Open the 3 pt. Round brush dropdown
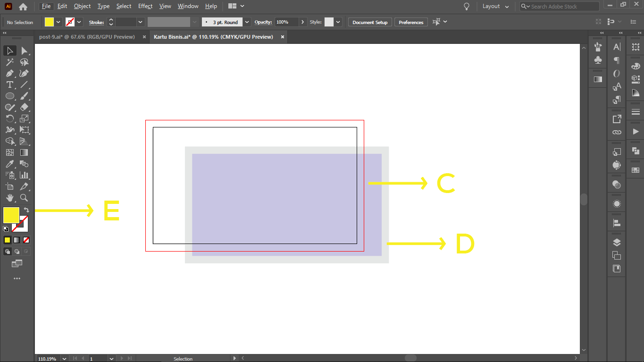This screenshot has height=362, width=644. click(x=247, y=22)
